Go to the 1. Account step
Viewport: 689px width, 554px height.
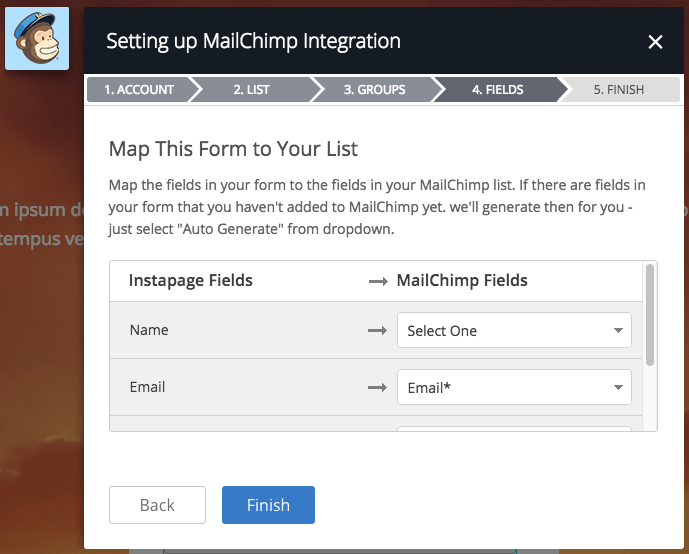139,90
